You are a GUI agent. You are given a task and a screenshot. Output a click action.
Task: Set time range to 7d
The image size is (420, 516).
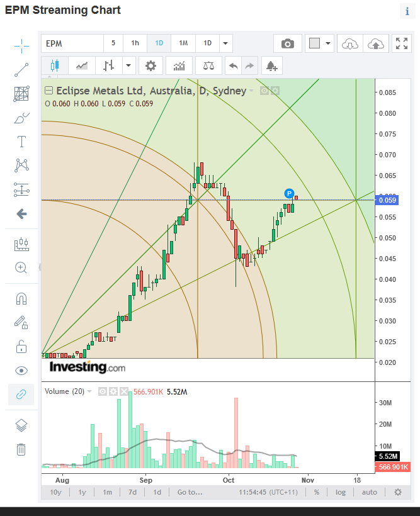click(x=132, y=492)
